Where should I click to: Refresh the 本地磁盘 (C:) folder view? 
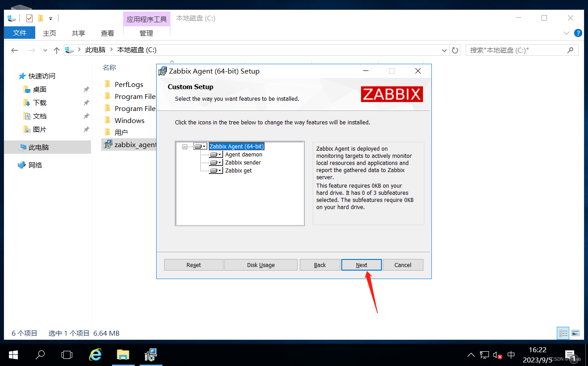455,50
